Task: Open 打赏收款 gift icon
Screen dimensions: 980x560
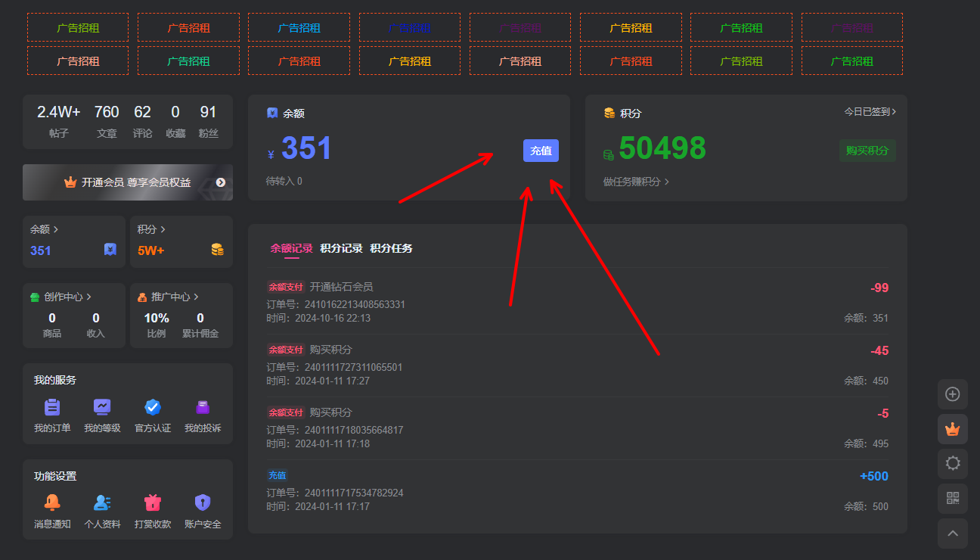Action: (x=153, y=502)
